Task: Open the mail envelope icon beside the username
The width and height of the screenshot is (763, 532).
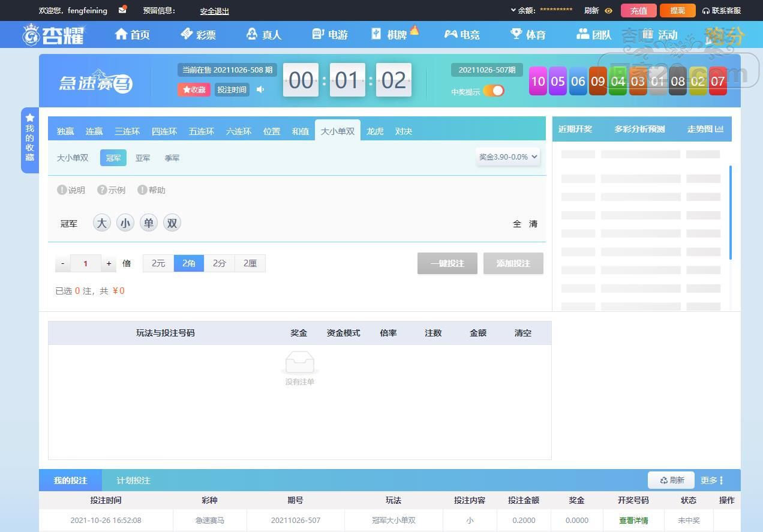Action: coord(122,10)
